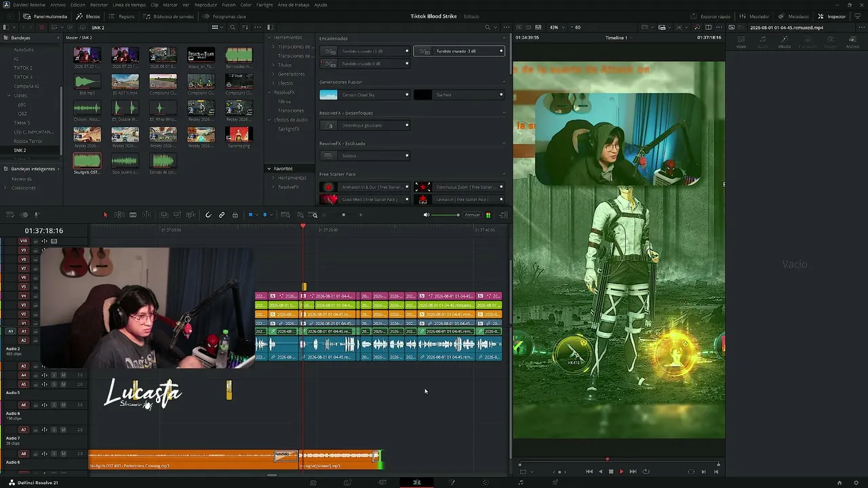Stop playback in the viewer
Screen dimensions: 868x488
[x=611, y=472]
